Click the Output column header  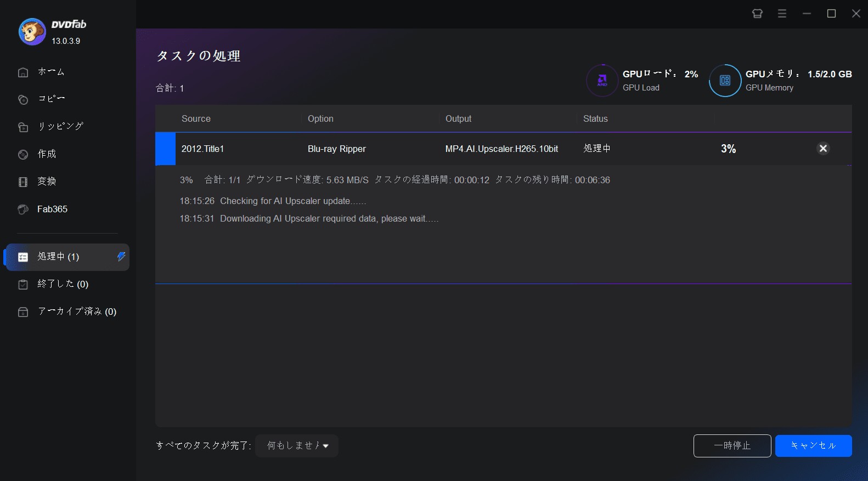(458, 118)
